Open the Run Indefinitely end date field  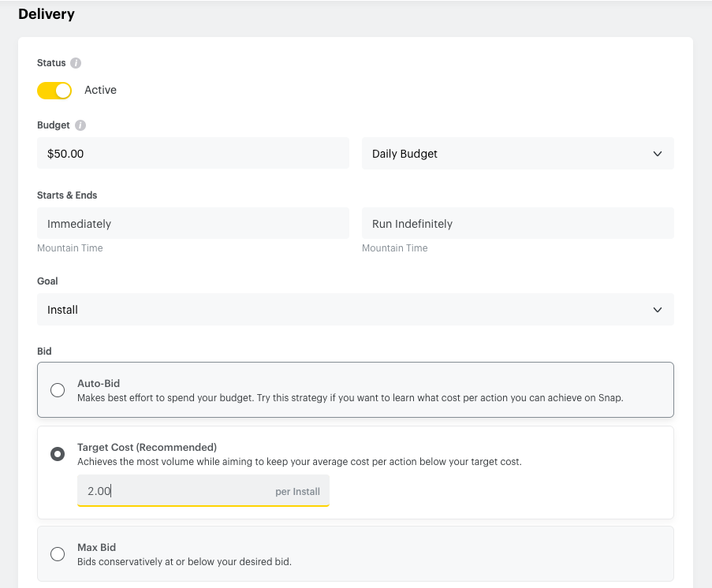click(x=517, y=224)
